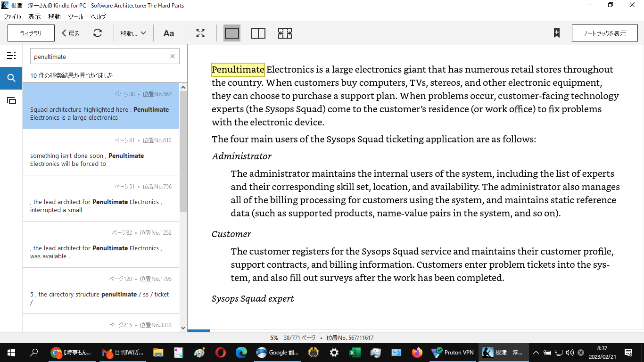644x362 pixels.
Task: Switch to Google 翻訳 window in taskbar
Action: click(x=277, y=352)
